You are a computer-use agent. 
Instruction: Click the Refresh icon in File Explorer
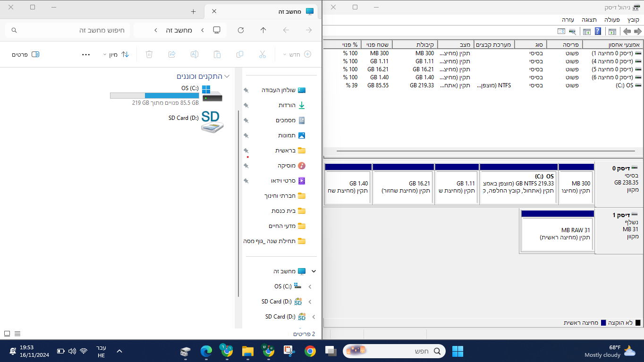241,30
